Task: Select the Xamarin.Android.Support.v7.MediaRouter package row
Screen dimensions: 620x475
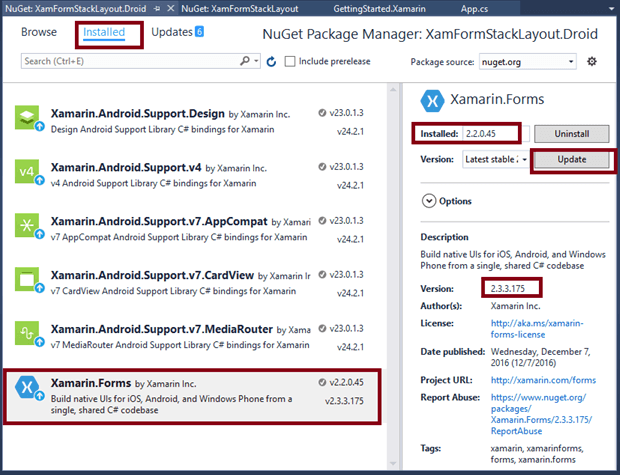Action: pyautogui.click(x=194, y=337)
